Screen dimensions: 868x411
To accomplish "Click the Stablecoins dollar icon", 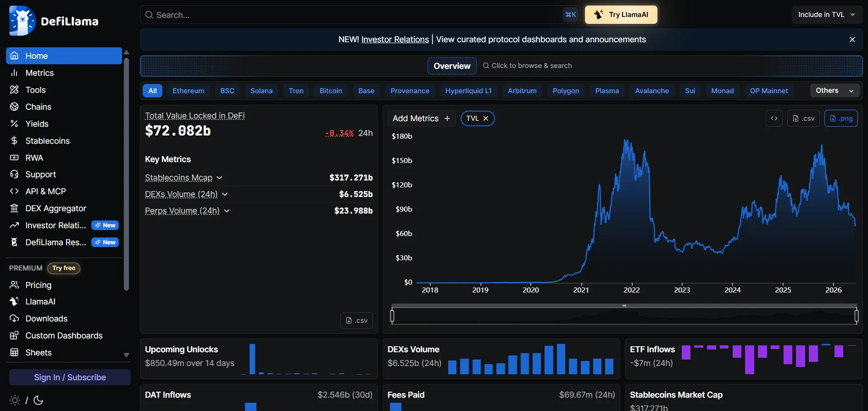I will (x=14, y=141).
